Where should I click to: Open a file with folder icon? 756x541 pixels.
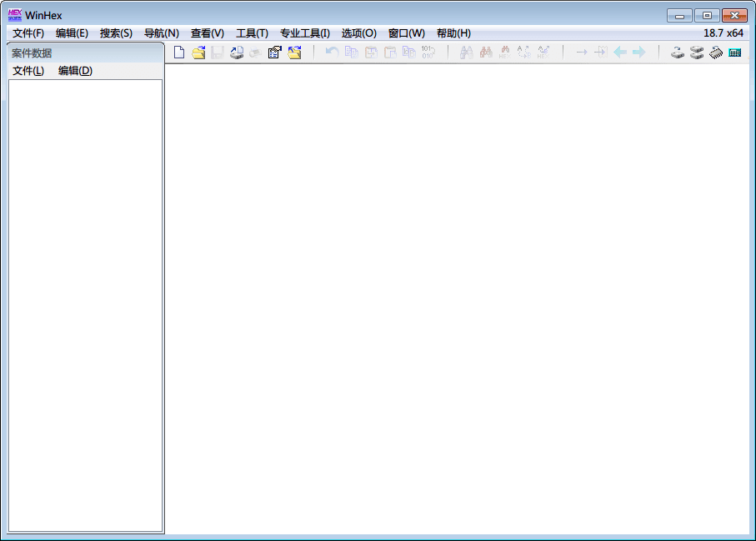(198, 52)
